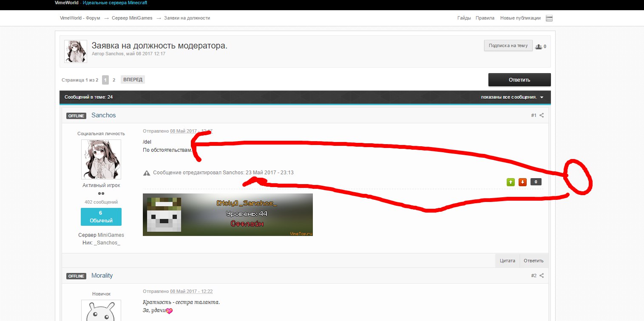Click the heart emoji after 'За, удачи'
The image size is (644, 321).
pos(169,311)
